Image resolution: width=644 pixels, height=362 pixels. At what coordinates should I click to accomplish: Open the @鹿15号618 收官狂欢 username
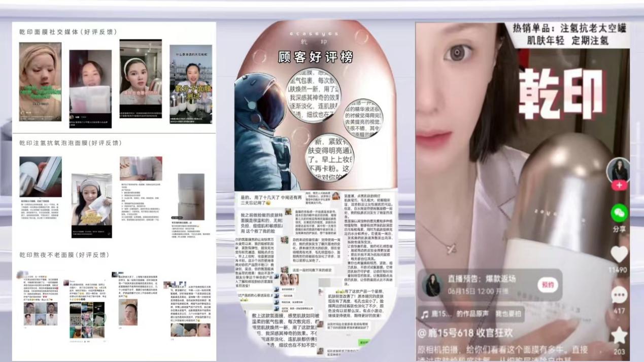point(465,333)
